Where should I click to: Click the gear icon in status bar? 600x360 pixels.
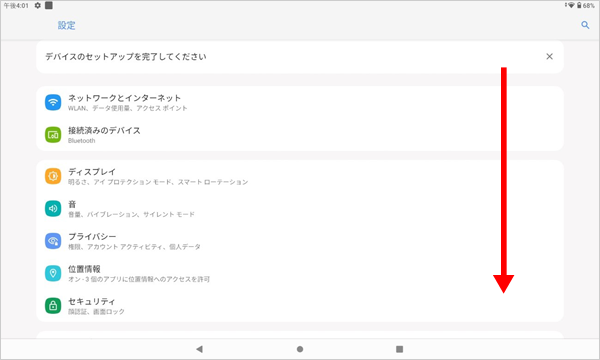pos(38,5)
